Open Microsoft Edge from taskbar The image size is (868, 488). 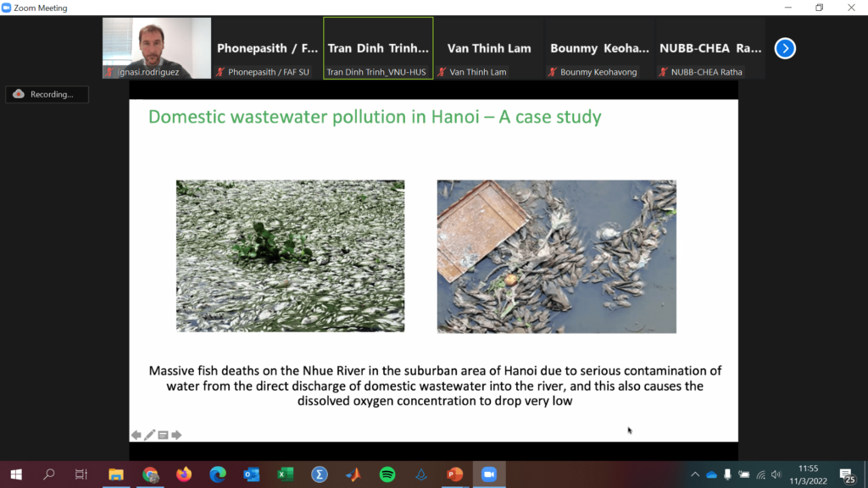[x=218, y=474]
